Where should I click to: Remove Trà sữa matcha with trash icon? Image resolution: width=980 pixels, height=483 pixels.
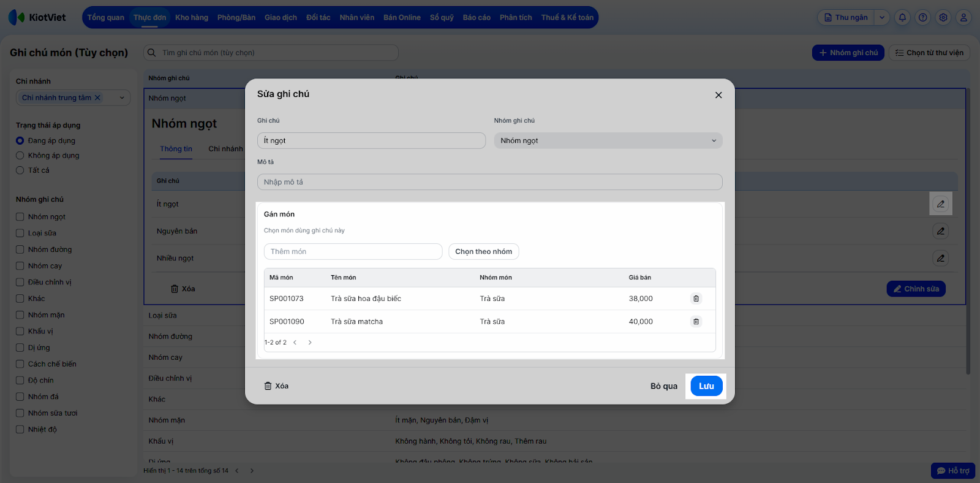(696, 322)
